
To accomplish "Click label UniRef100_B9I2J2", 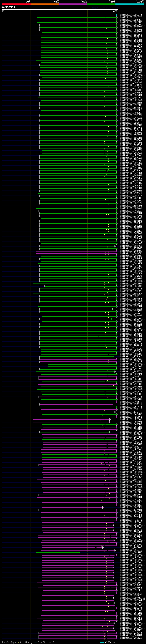I will pyautogui.click(x=131, y=37).
